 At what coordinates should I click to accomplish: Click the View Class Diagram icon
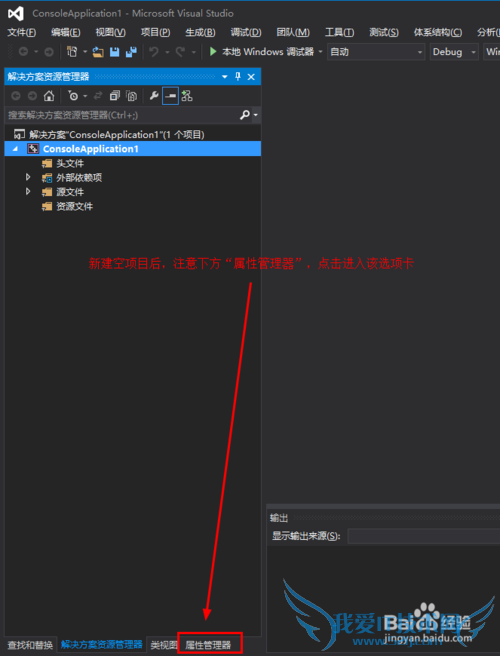pos(187,96)
